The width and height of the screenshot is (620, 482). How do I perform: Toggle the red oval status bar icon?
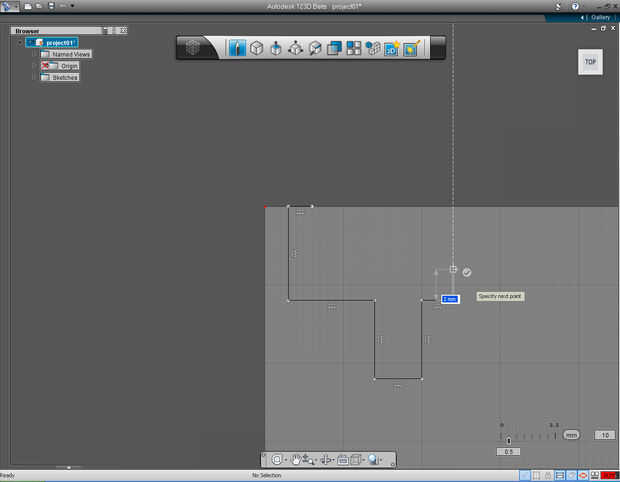coord(583,475)
